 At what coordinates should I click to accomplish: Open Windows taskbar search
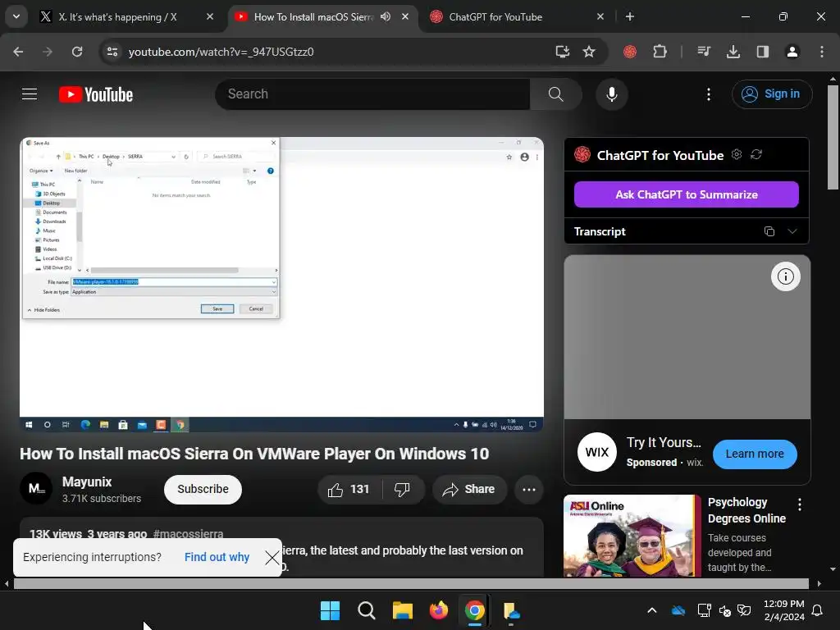pos(367,610)
